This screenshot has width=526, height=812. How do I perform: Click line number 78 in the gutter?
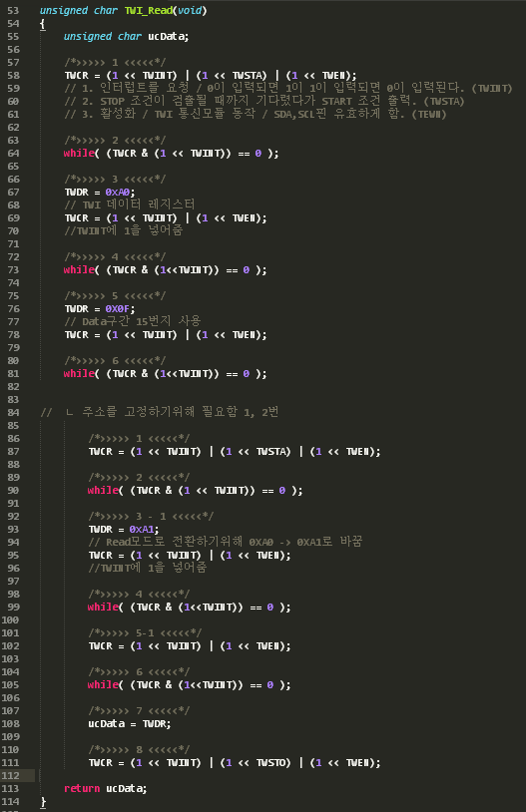(13, 335)
